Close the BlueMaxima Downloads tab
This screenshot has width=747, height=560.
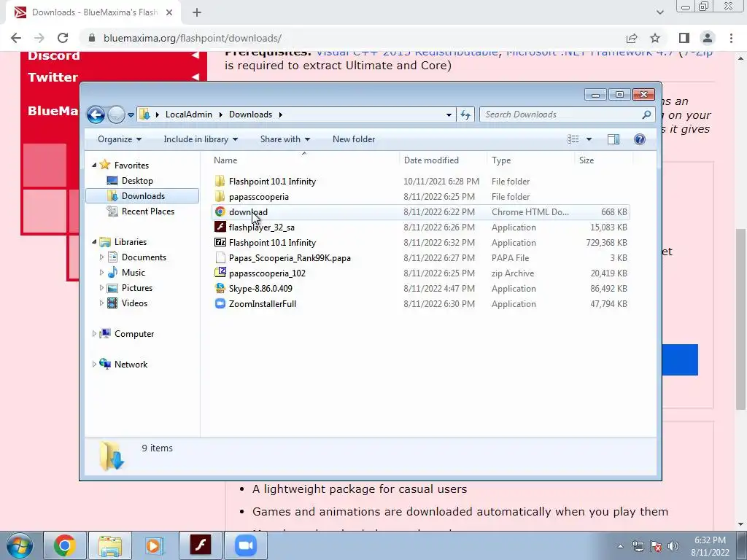(x=169, y=12)
